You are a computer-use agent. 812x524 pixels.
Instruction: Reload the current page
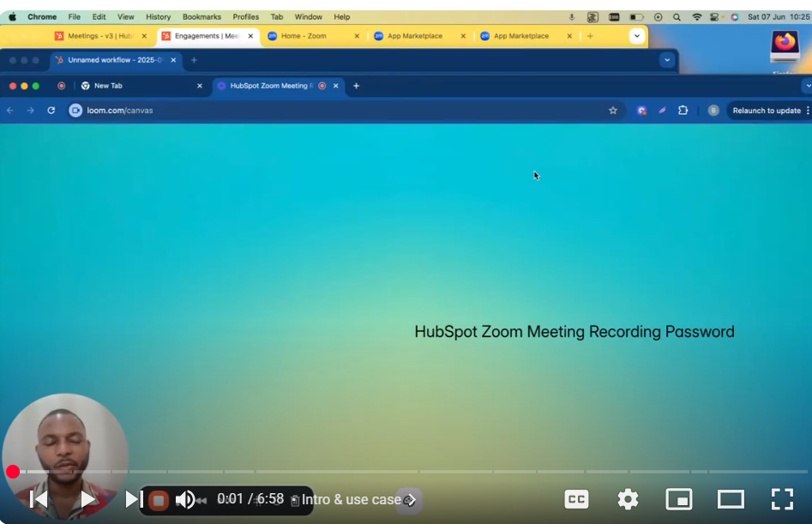click(x=51, y=111)
